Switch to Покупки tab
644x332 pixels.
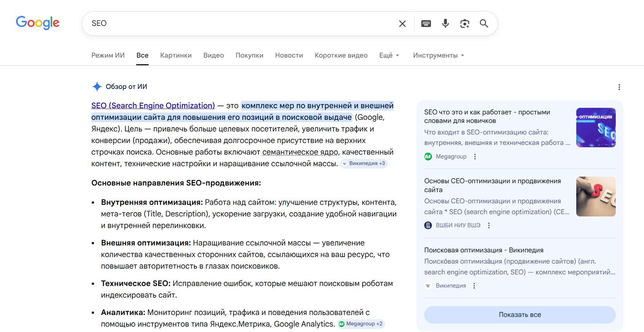(250, 55)
